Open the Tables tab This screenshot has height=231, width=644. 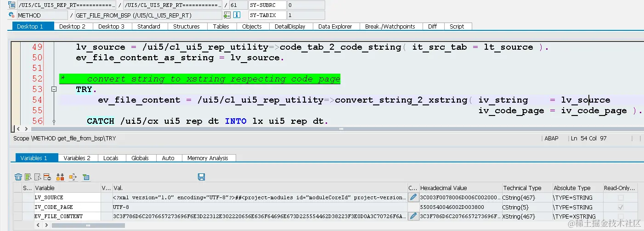pos(221,26)
